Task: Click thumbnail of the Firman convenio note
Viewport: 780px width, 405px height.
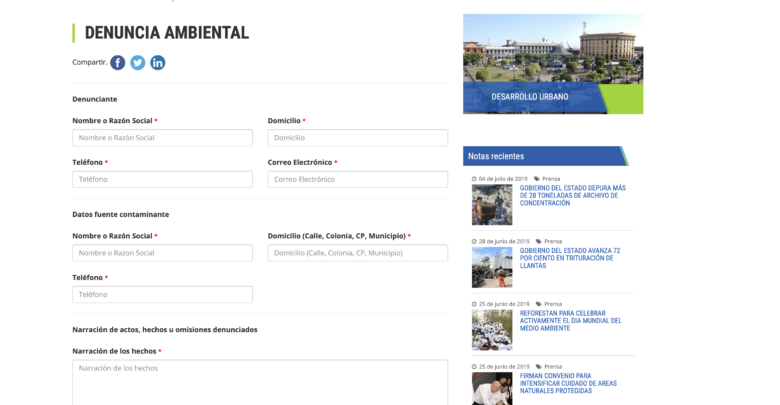Action: point(492,389)
